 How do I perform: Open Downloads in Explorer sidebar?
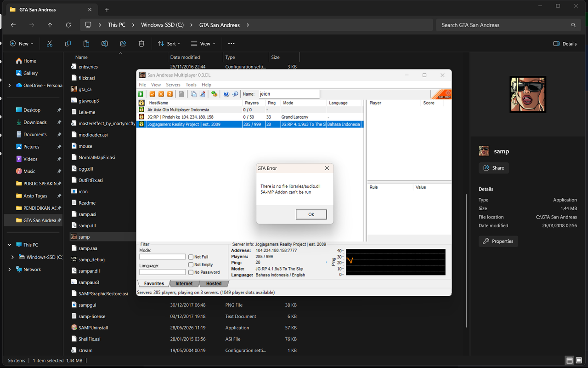click(x=35, y=122)
